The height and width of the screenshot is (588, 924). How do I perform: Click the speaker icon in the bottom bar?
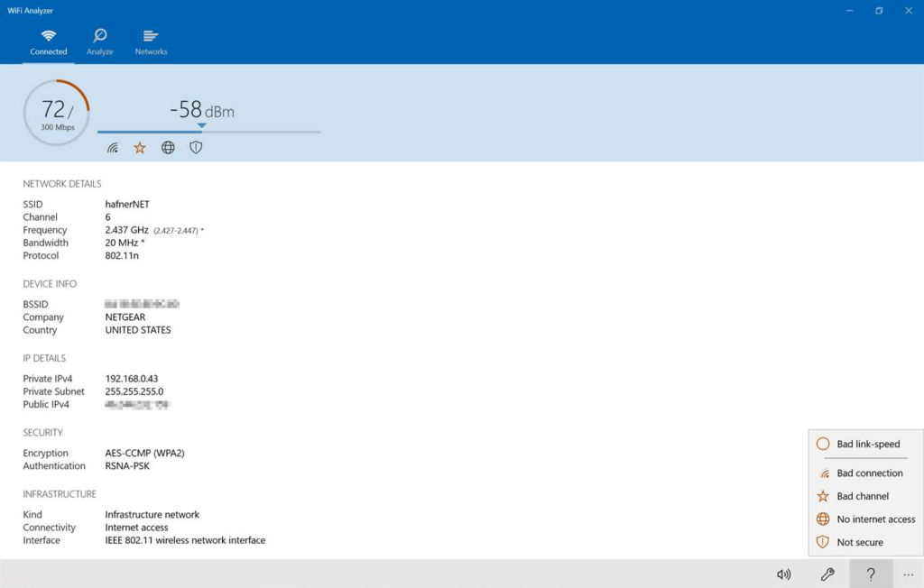click(x=784, y=574)
